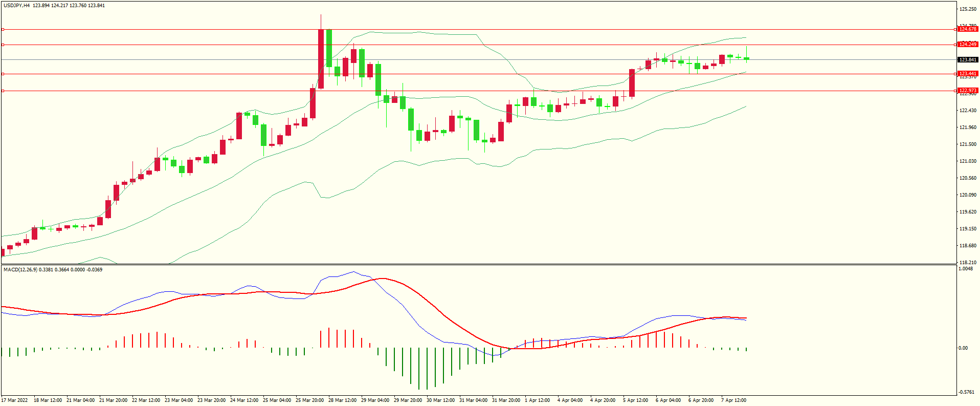Click the 6 Apr 04:00 time label
This screenshot has width=980, height=406.
(669, 400)
